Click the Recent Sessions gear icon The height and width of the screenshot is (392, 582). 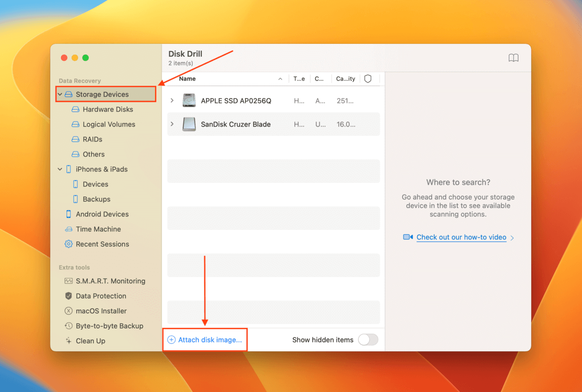pos(68,245)
